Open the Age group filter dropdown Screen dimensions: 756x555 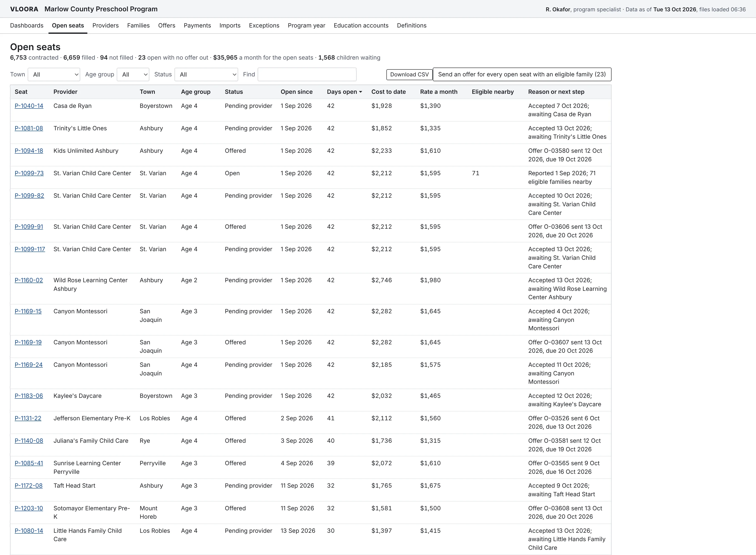point(133,74)
